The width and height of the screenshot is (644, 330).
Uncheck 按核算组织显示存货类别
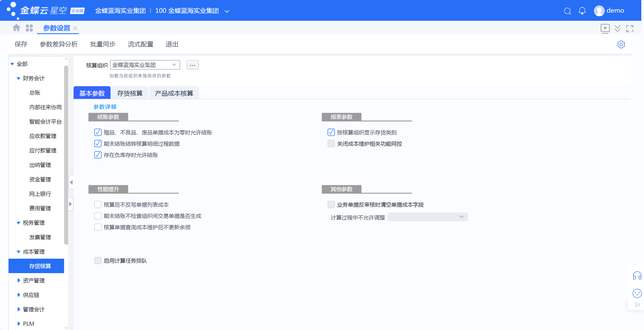(331, 132)
